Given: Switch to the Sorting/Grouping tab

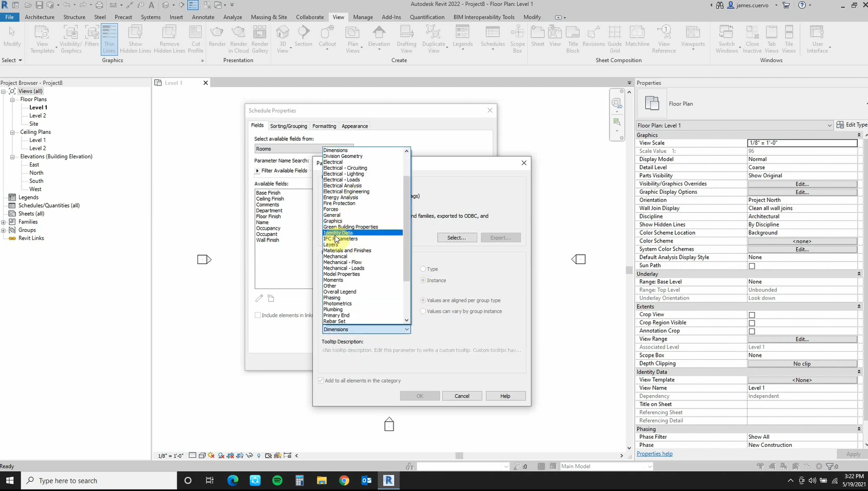Looking at the screenshot, I should click(288, 126).
